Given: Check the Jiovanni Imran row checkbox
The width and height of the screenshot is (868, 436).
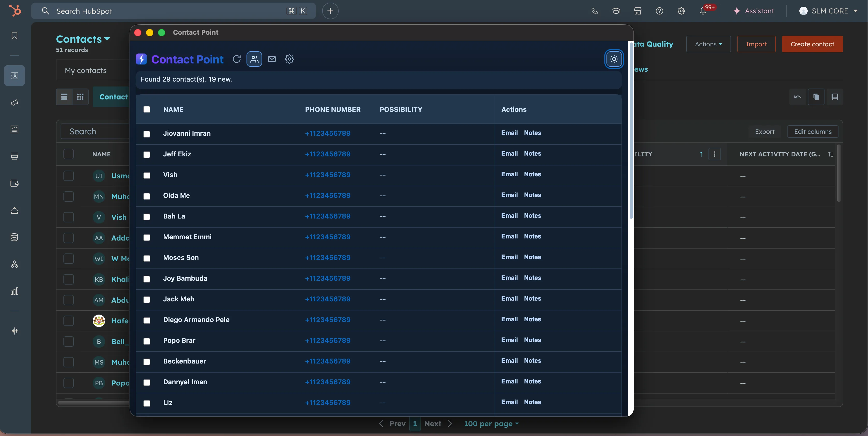Looking at the screenshot, I should coord(147,134).
